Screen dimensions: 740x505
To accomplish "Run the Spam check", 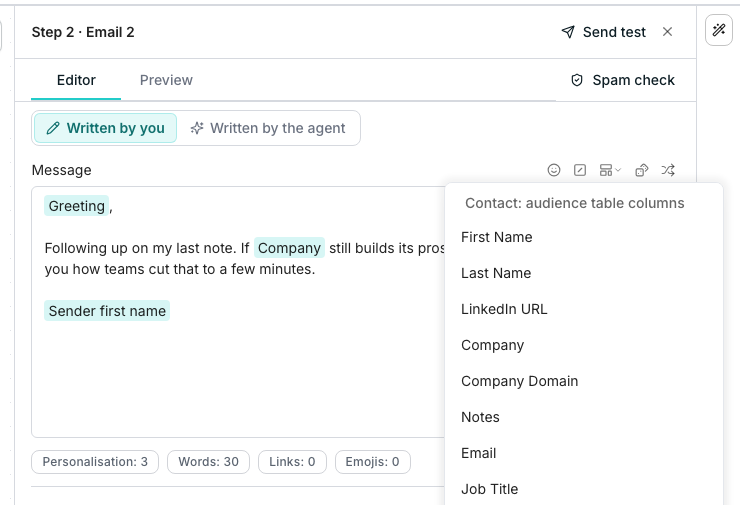I will (x=623, y=80).
